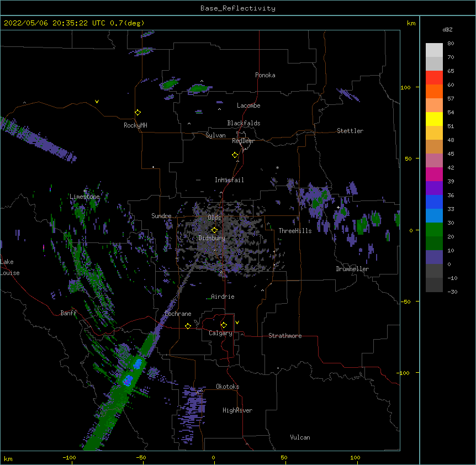The height and width of the screenshot is (465, 476).
Task: Select the slate purple 10 dBZ legend swatch
Action: pos(434,257)
